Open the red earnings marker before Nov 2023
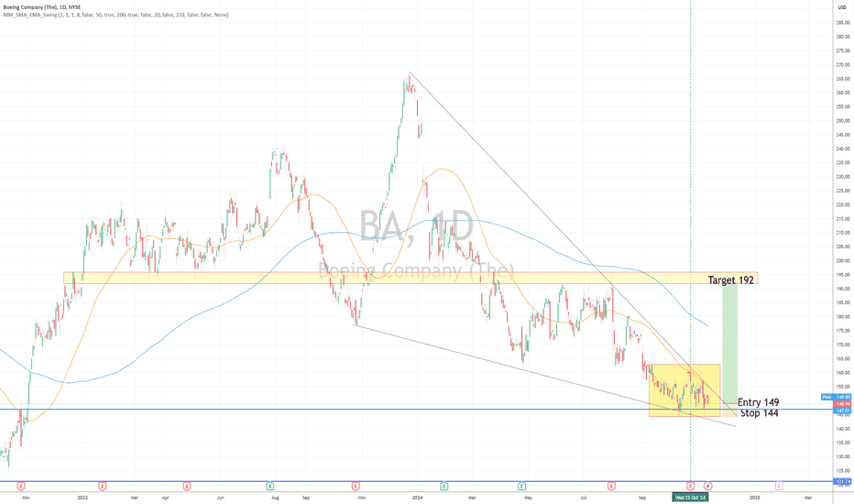Screen dimensions: 854x504 click(356, 486)
